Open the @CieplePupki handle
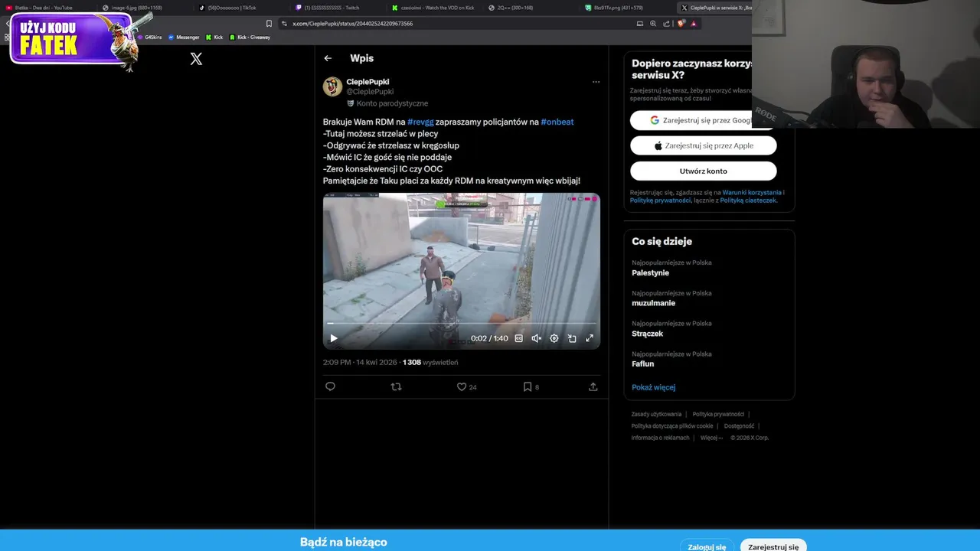 [x=370, y=92]
